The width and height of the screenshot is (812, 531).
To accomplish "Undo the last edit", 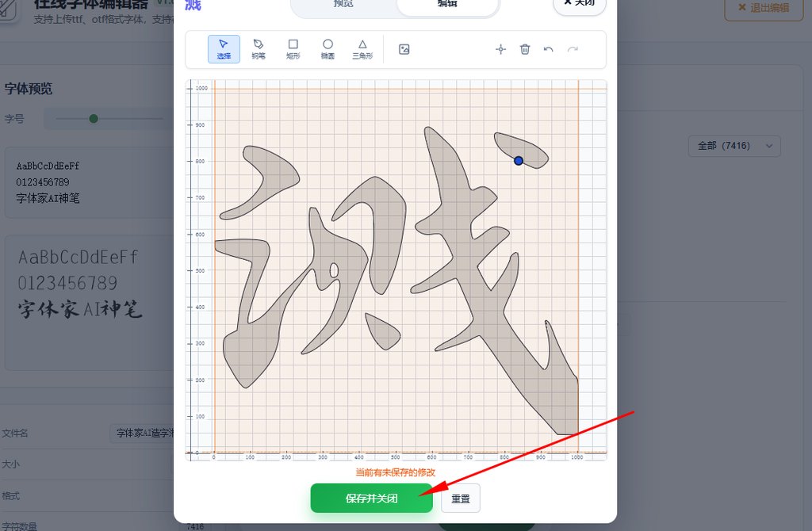I will pos(548,48).
